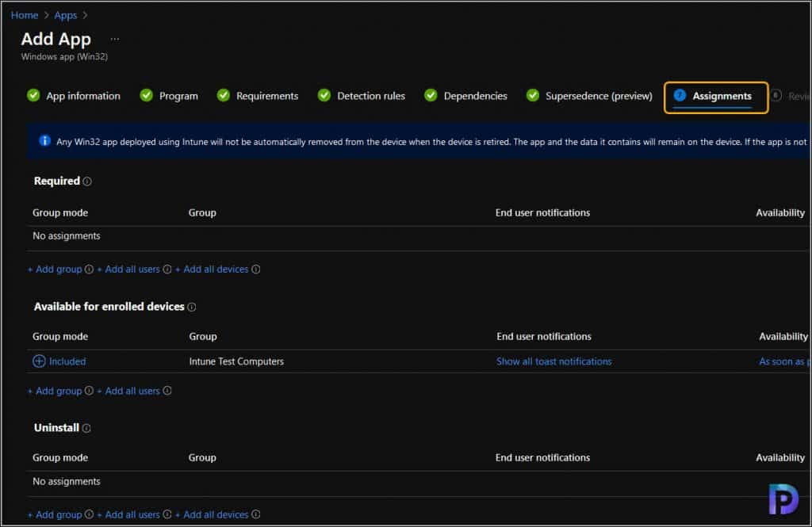Click green checkmark icon of Detection rules step
This screenshot has height=527, width=812.
click(x=324, y=95)
